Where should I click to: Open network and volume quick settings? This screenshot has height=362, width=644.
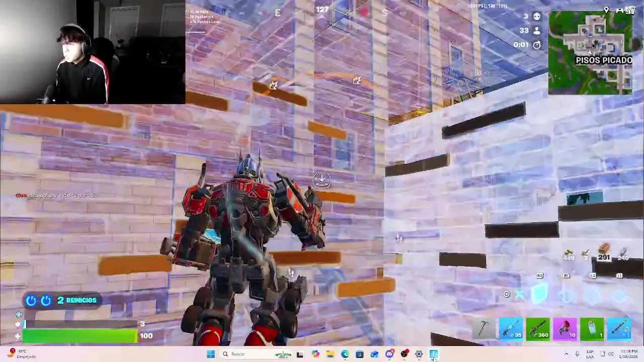coord(606,354)
